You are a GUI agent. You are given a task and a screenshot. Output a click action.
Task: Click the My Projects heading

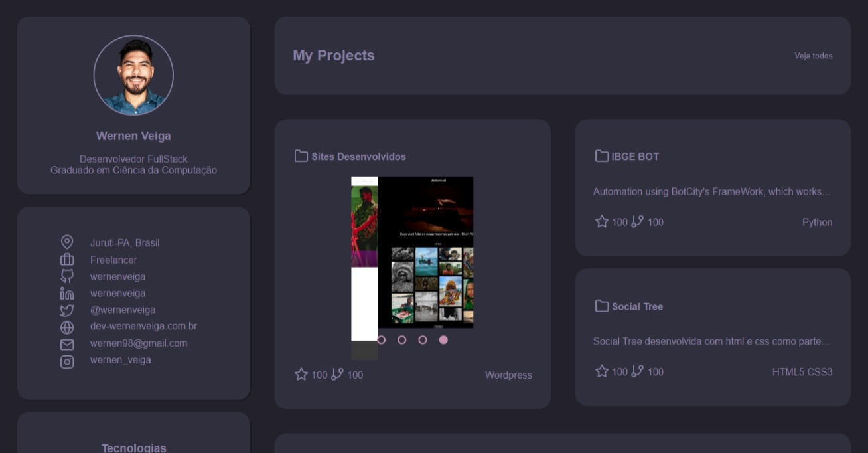click(334, 56)
